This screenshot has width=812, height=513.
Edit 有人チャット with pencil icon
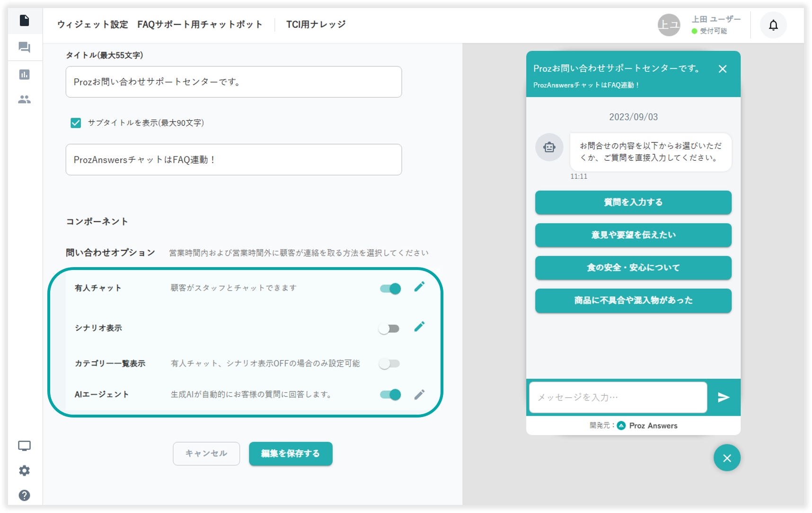pyautogui.click(x=419, y=287)
